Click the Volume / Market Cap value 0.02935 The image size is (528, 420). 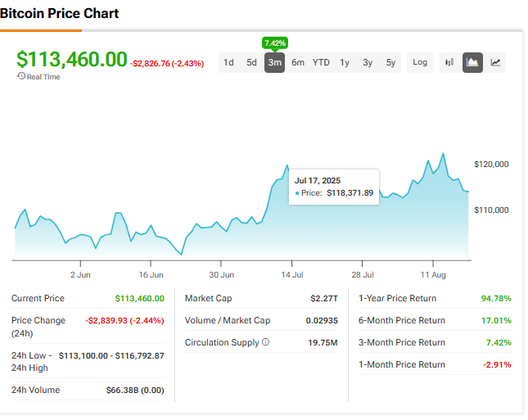coord(322,320)
